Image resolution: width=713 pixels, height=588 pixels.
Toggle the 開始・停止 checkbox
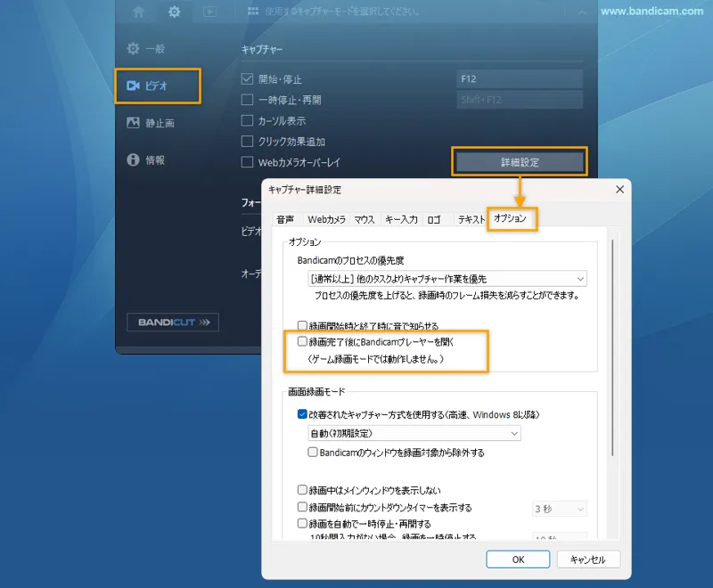coord(247,79)
